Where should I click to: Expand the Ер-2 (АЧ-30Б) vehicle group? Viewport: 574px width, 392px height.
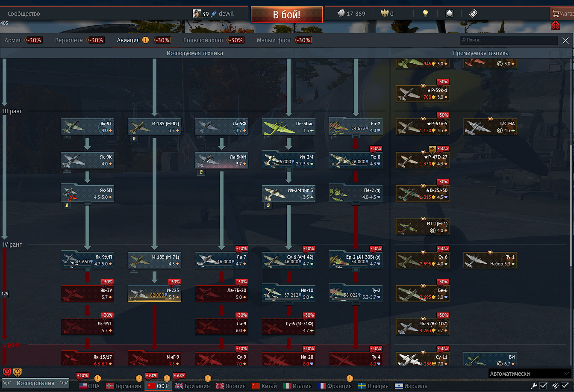pyautogui.click(x=356, y=270)
